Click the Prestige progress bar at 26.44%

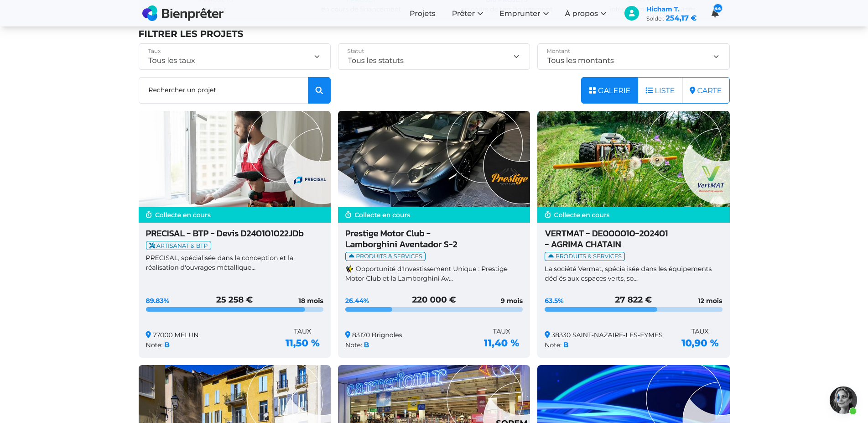click(x=434, y=309)
